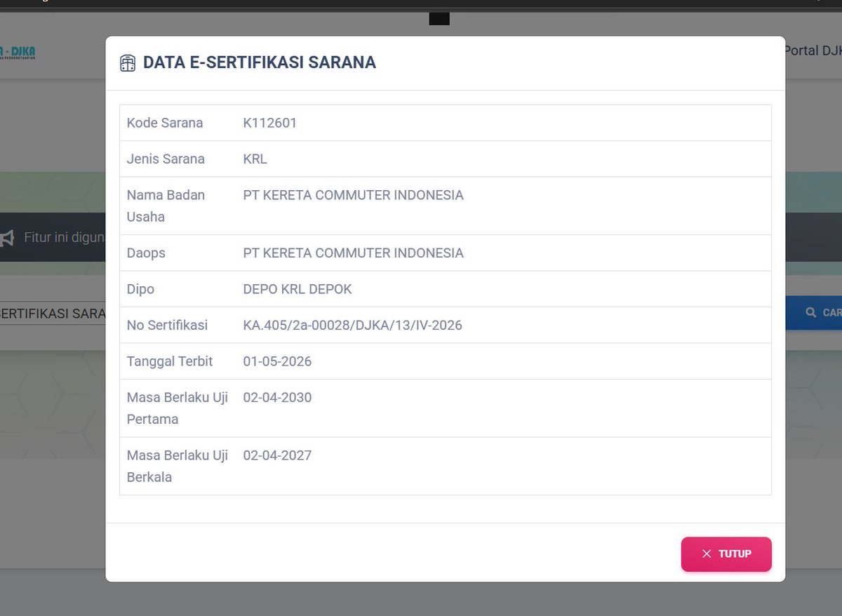Viewport: 842px width, 616px height.
Task: Select certificate number KA.405/2a-00028/DJKA/13/IV-2026
Action: pyautogui.click(x=353, y=326)
